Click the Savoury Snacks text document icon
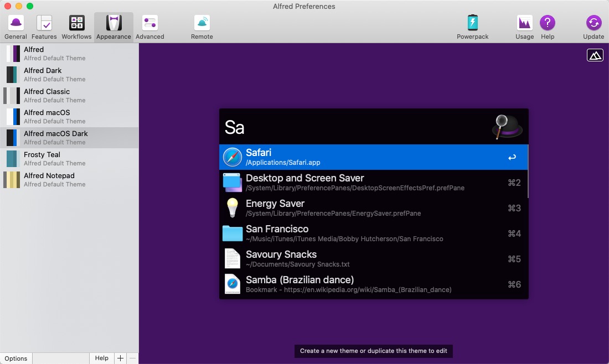Screen dimensions: 609x364 tap(233, 259)
